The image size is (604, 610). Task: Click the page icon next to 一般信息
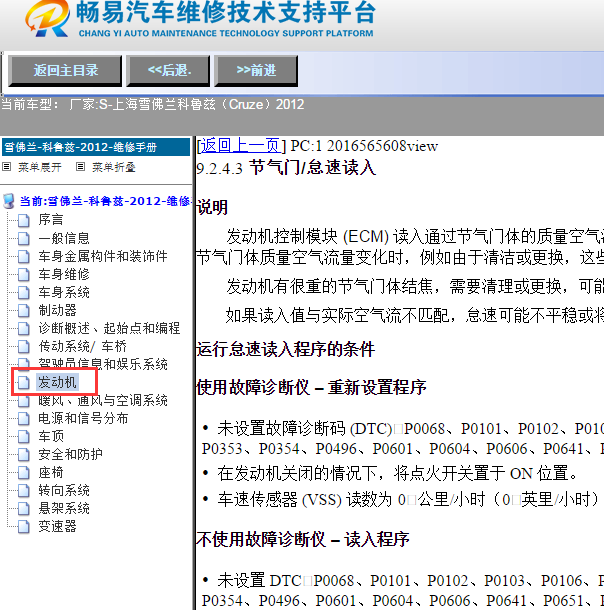tap(24, 238)
